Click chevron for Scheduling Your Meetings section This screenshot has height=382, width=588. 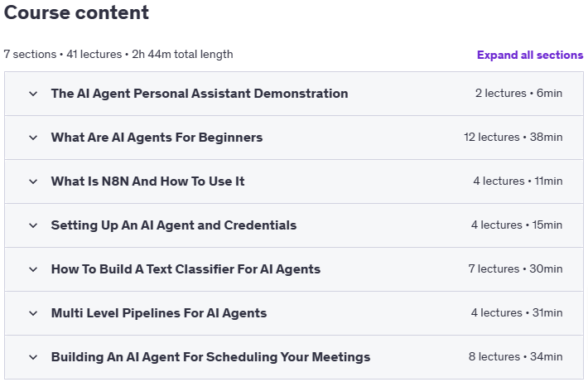tap(33, 357)
